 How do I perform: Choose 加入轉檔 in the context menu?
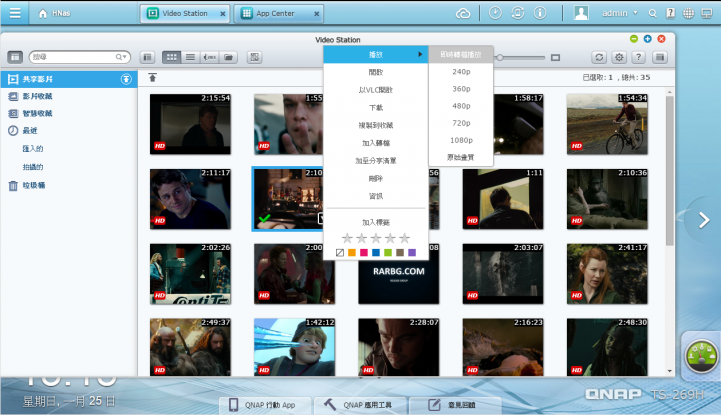pyautogui.click(x=376, y=143)
